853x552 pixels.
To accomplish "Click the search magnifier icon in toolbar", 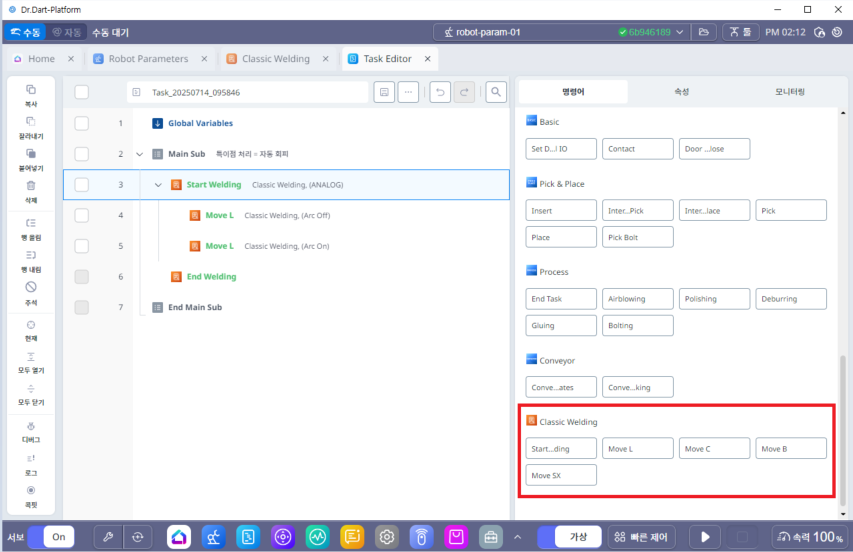I will click(495, 92).
